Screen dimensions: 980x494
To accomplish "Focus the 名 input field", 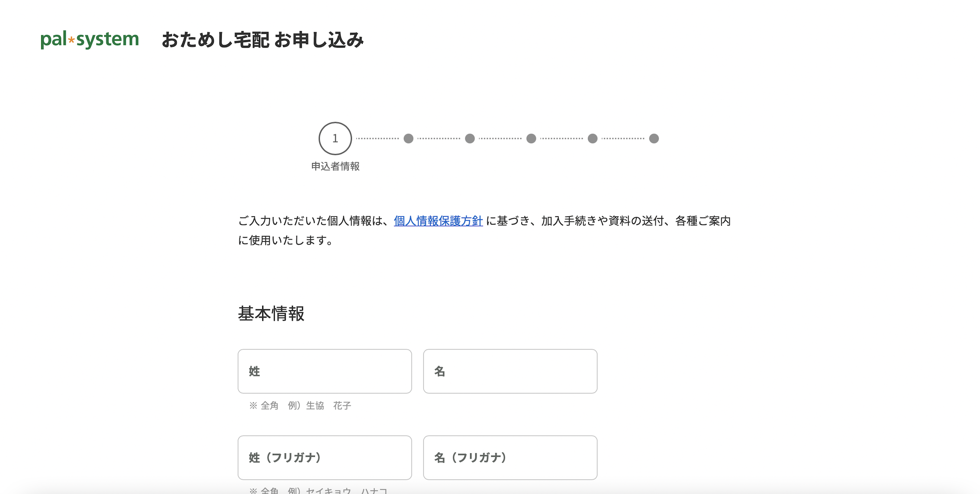I will coord(510,371).
